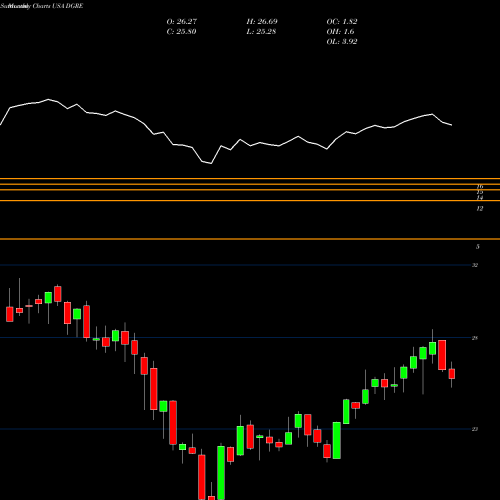Select the open value 'O: 26.27'
500x500 pixels.
182,22
